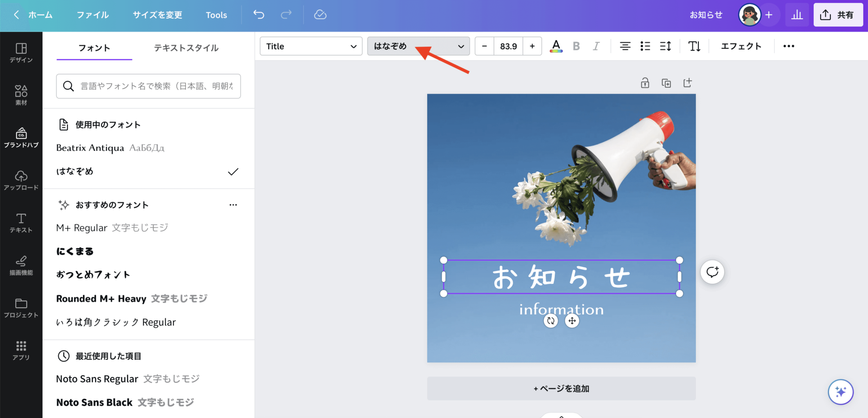
Task: Expand おすすめのフォント options via the ellipsis
Action: (233, 205)
